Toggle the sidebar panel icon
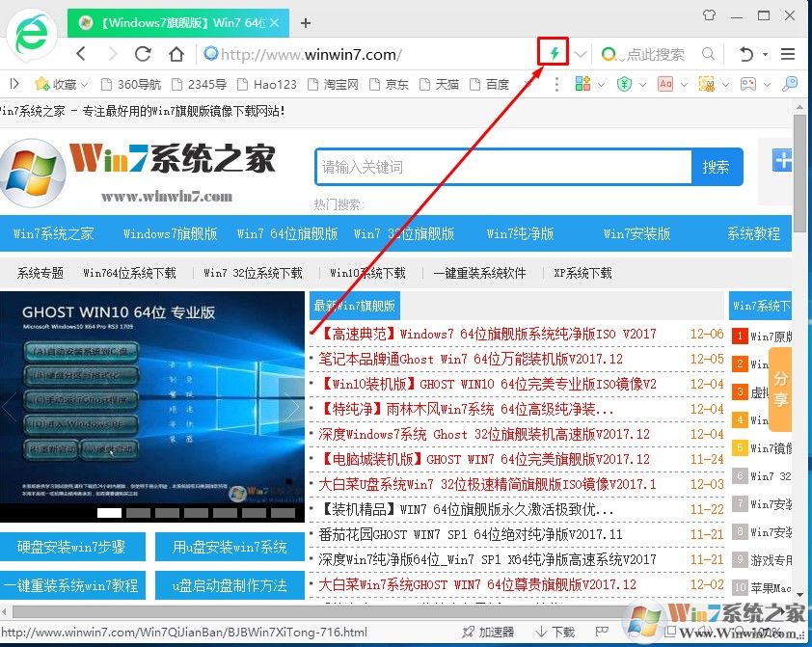The width and height of the screenshot is (812, 647). [15, 83]
